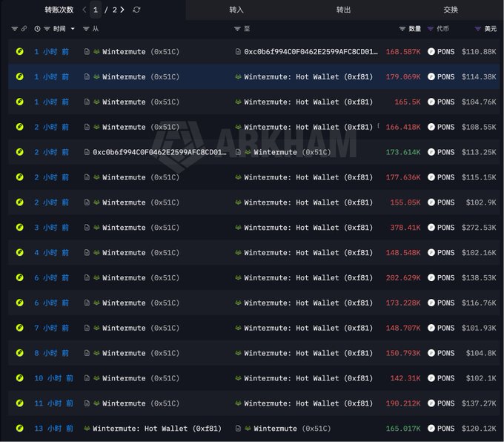This screenshot has height=442, width=504.
Task: Open the '4 小时 前' transaction link
Action: click(x=51, y=253)
